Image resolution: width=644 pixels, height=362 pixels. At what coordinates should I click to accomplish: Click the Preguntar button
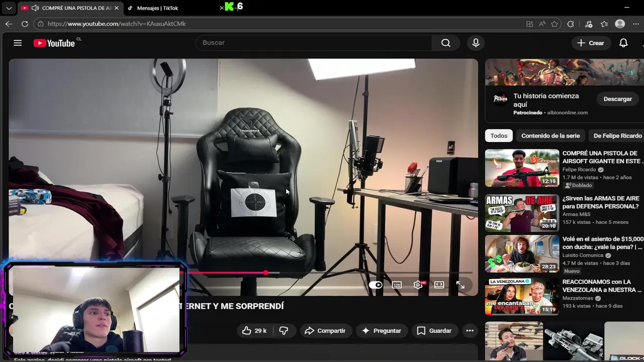tap(381, 330)
